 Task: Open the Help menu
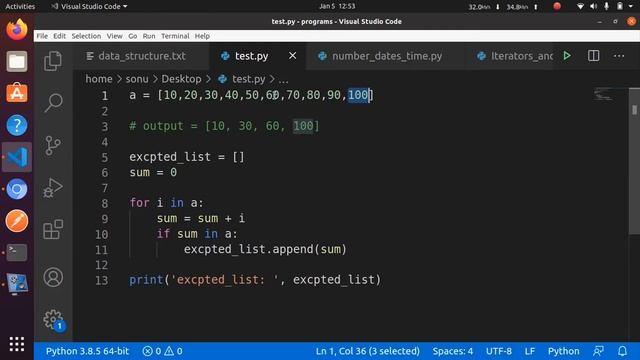pos(202,36)
